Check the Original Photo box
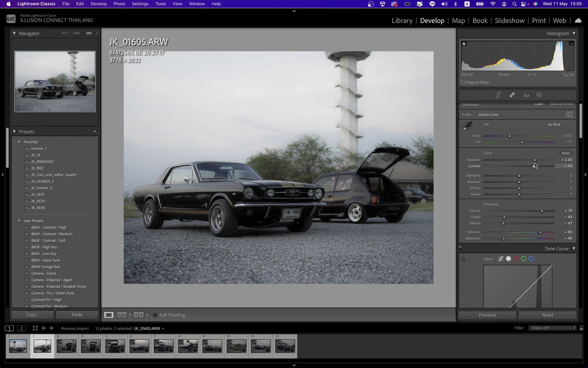 pyautogui.click(x=463, y=82)
